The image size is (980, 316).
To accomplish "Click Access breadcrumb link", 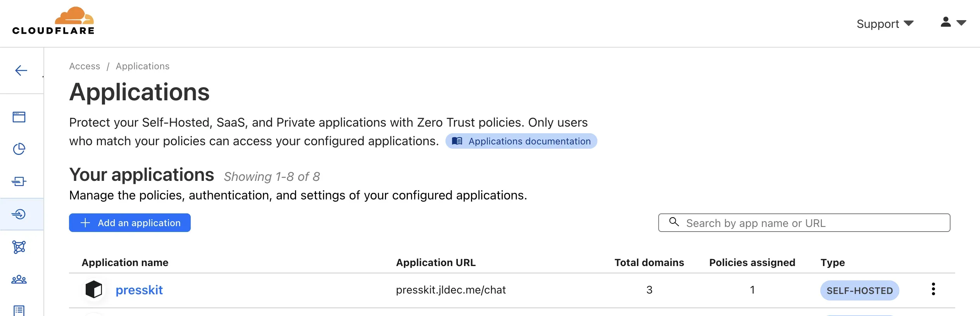I will click(x=85, y=66).
